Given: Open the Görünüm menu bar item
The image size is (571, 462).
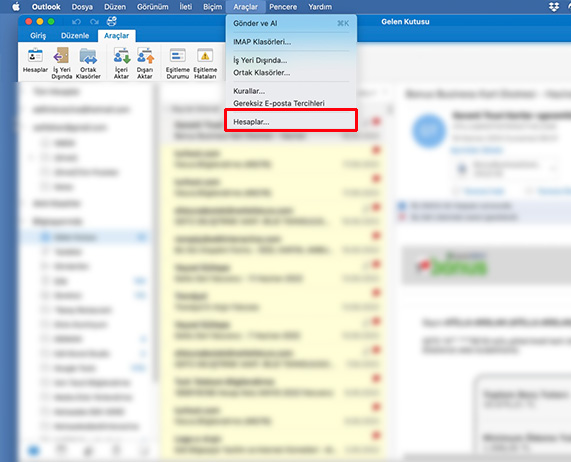Looking at the screenshot, I should coord(153,7).
